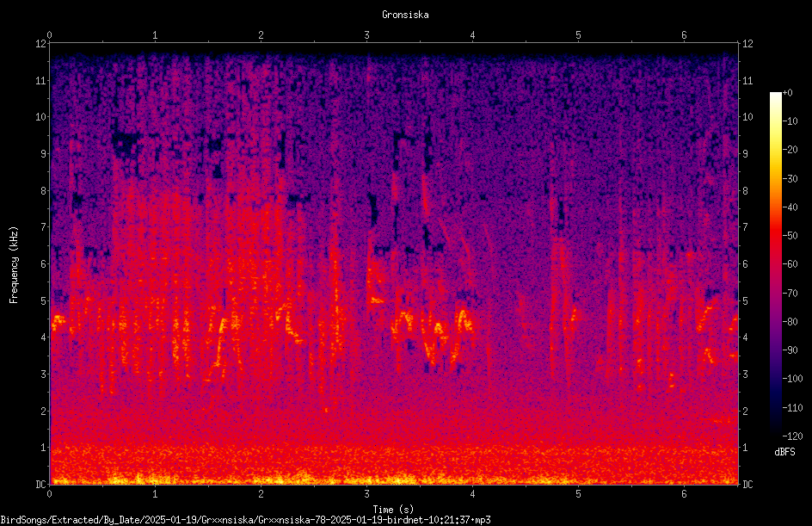
Task: Click the DC label on left frequency axis
Action: 41,484
